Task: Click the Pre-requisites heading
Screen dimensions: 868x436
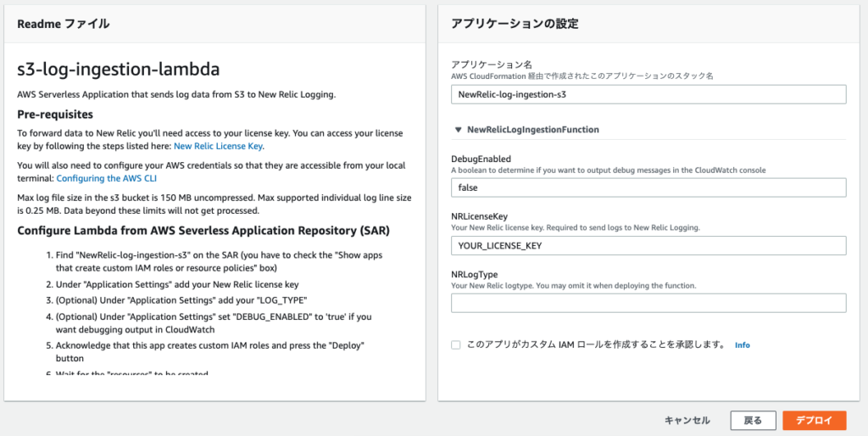Action: click(x=55, y=115)
